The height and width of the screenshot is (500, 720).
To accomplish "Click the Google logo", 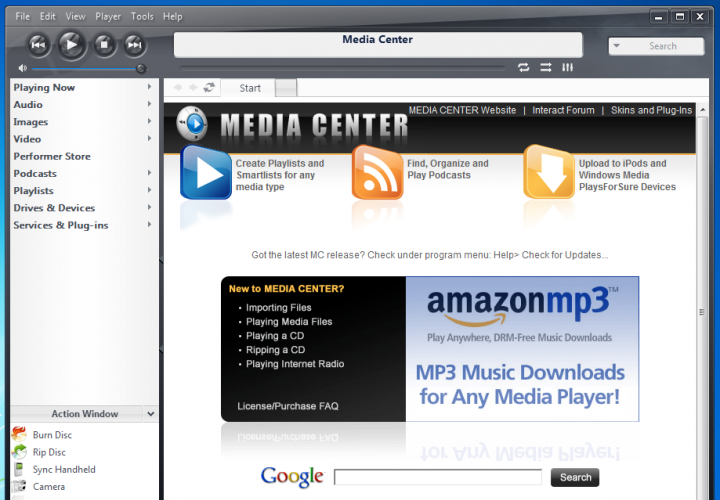I will [x=292, y=477].
